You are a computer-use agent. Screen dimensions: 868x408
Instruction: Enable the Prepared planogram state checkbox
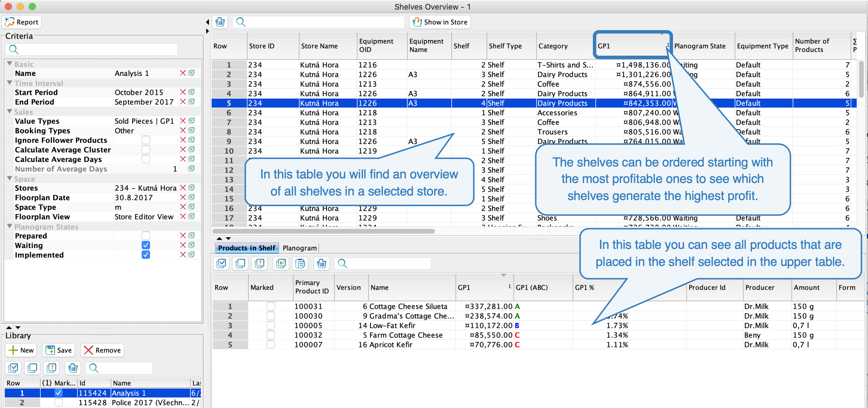146,236
